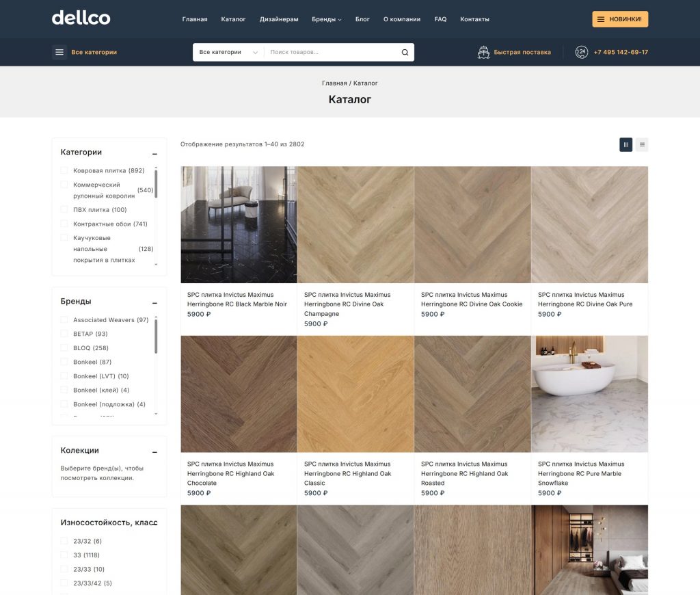Click the НОВИНКИ! button
The width and height of the screenshot is (700, 595).
tap(620, 19)
